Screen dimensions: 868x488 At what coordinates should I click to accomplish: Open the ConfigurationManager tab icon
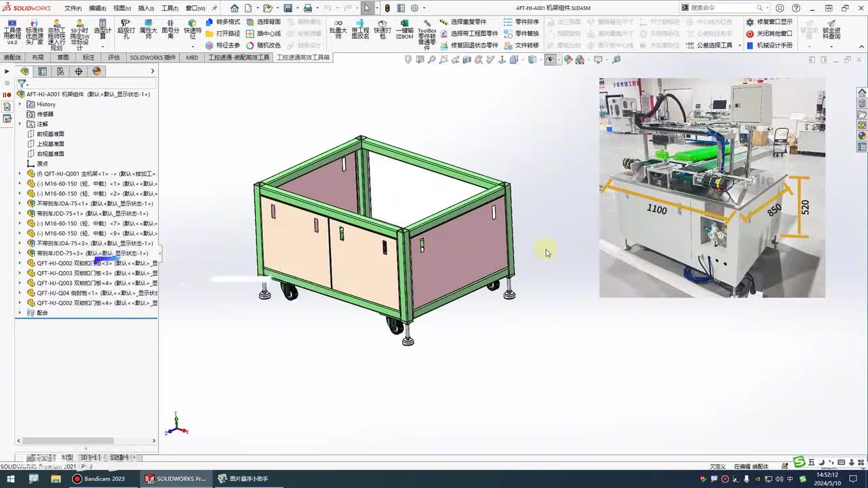coord(60,71)
